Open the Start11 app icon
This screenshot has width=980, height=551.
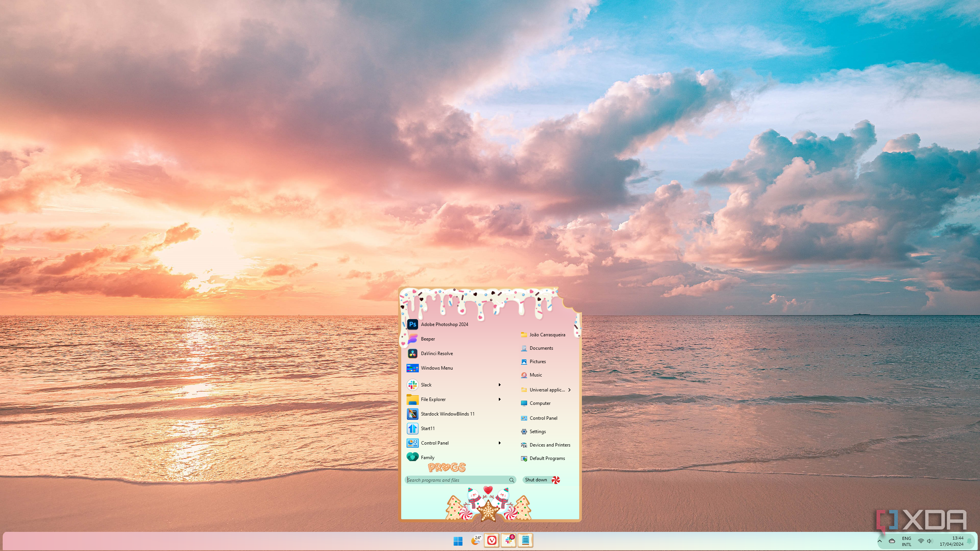(412, 429)
